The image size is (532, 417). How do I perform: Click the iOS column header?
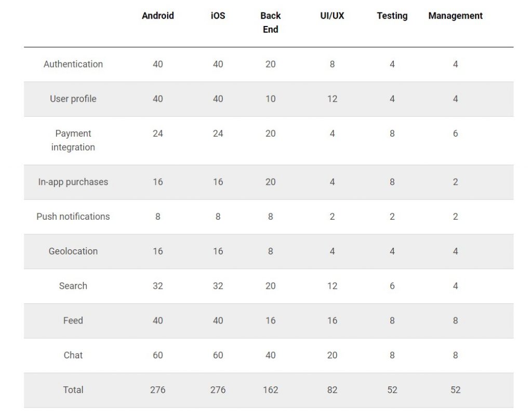coord(218,16)
